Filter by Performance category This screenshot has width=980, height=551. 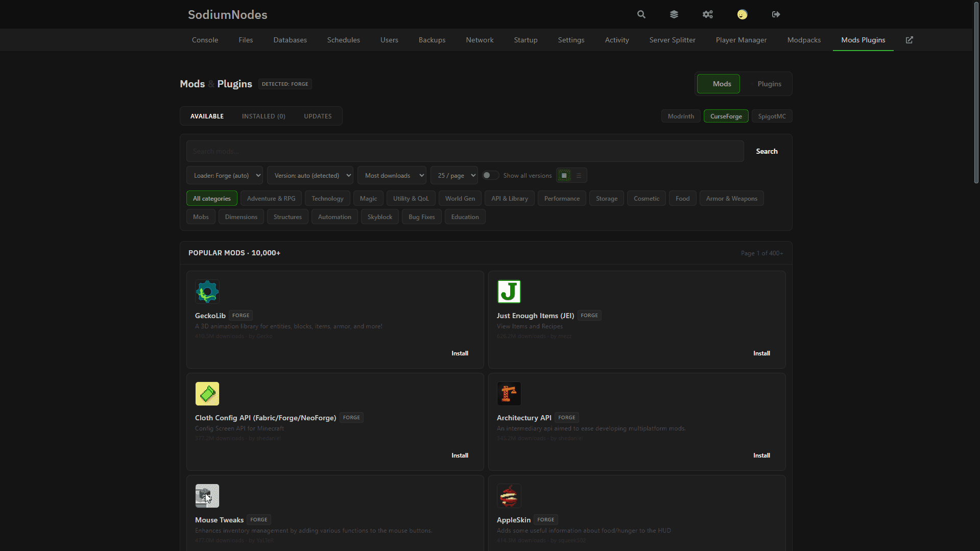[x=562, y=199]
